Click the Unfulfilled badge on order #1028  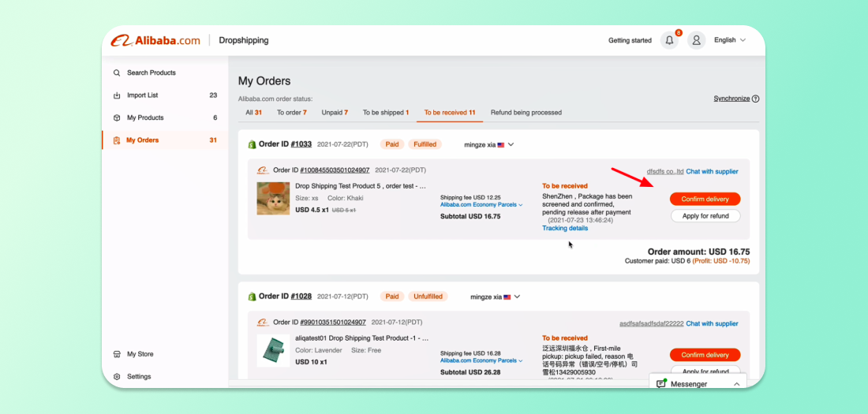tap(428, 297)
